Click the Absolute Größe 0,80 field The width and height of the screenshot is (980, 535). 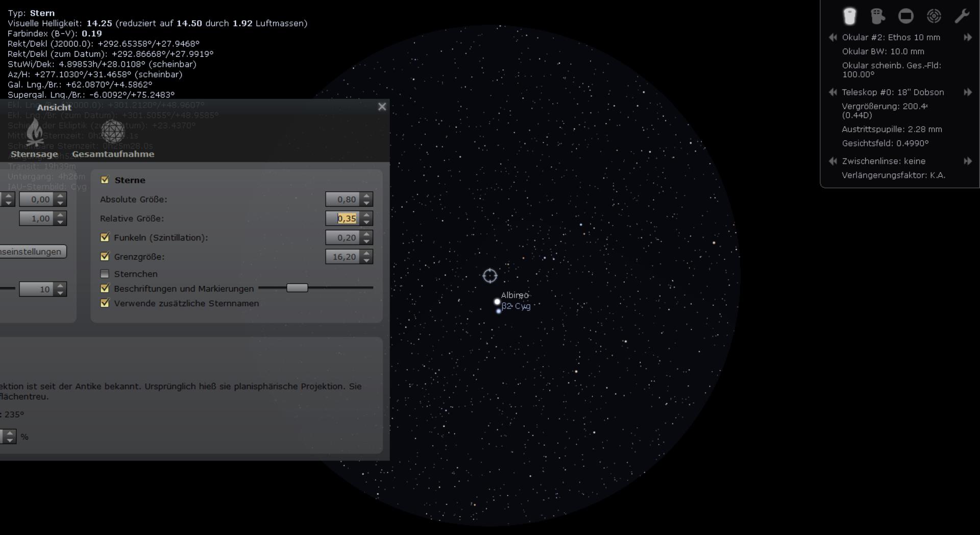click(344, 200)
